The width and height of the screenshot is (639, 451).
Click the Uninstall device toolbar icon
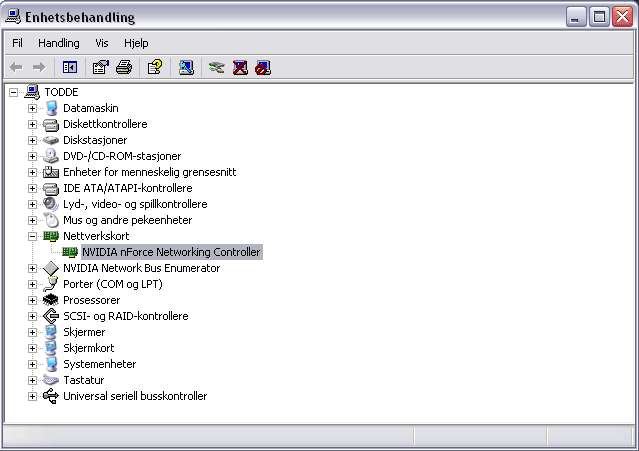pyautogui.click(x=240, y=67)
